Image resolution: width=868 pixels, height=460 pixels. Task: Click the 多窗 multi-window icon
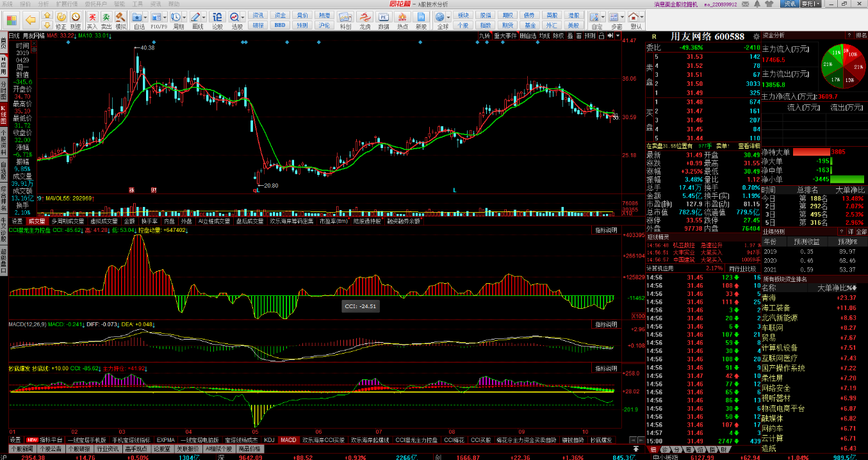click(614, 17)
